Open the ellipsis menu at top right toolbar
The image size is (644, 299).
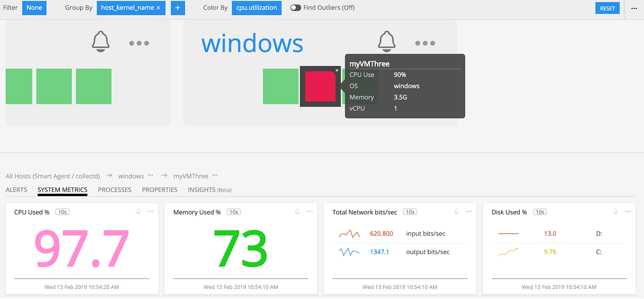click(x=634, y=8)
